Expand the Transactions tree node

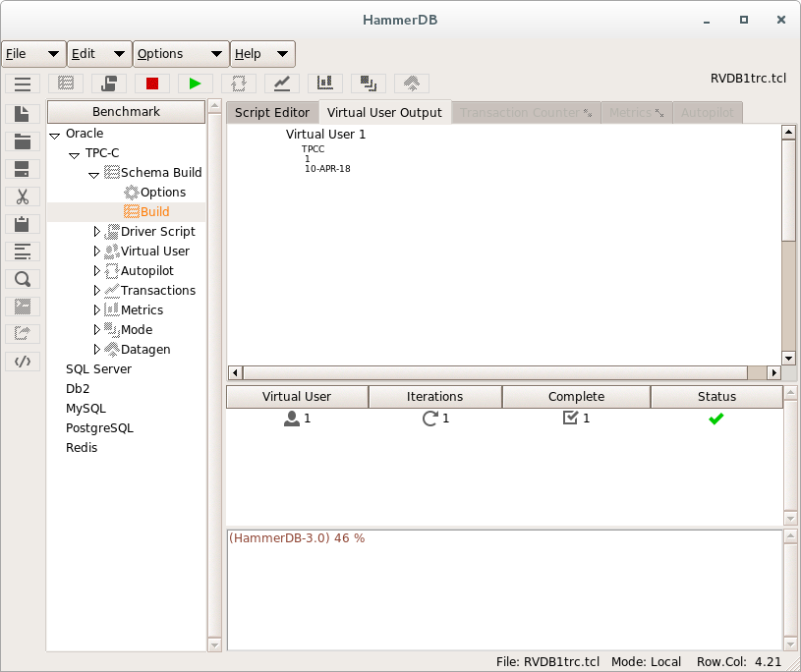(97, 291)
